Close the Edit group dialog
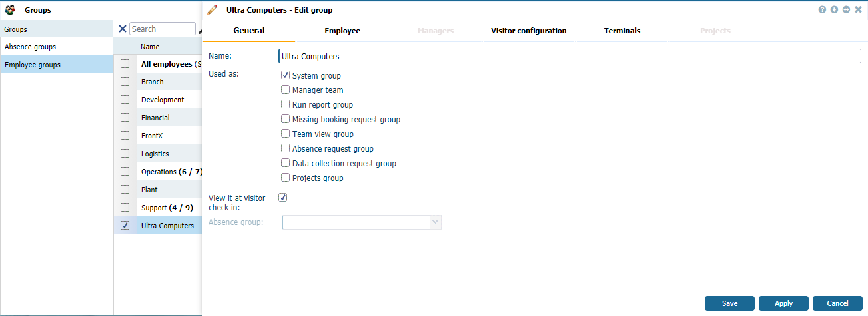 click(858, 10)
